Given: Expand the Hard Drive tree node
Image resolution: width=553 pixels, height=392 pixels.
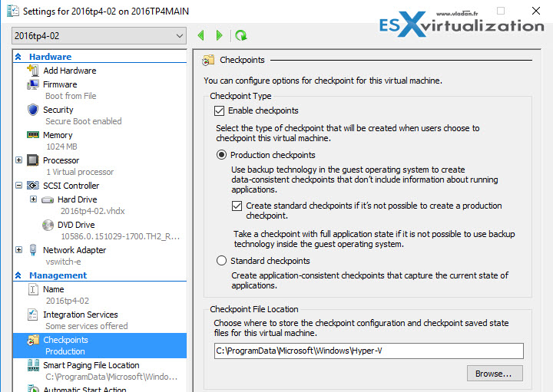Looking at the screenshot, I should 34,199.
